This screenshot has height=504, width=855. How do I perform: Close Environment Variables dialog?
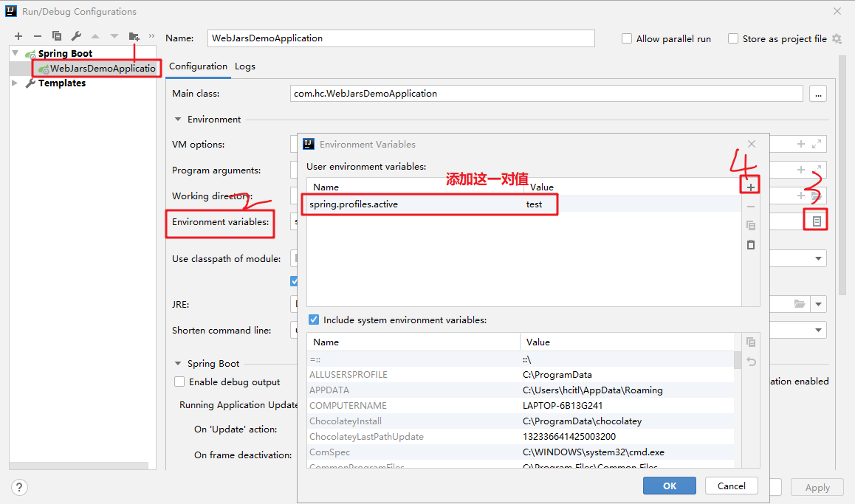752,144
